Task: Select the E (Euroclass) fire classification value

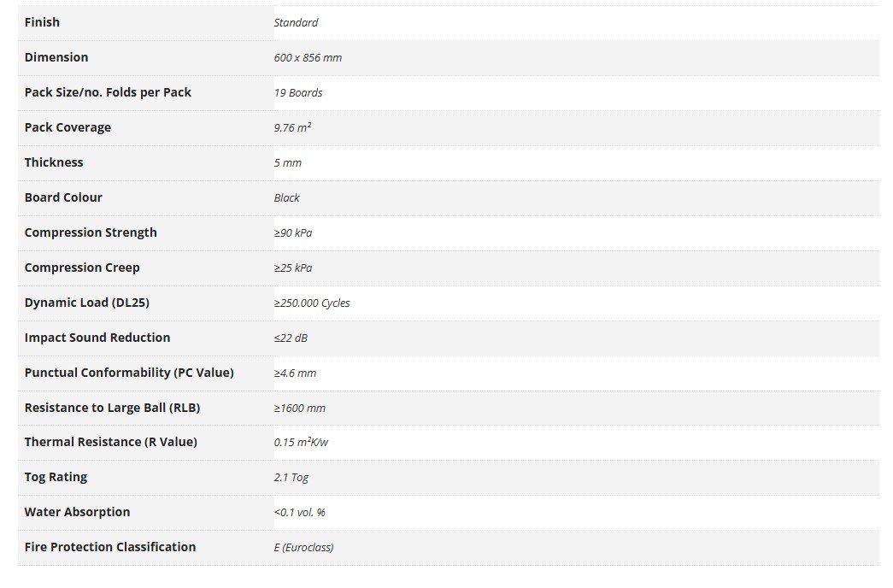Action: (303, 548)
